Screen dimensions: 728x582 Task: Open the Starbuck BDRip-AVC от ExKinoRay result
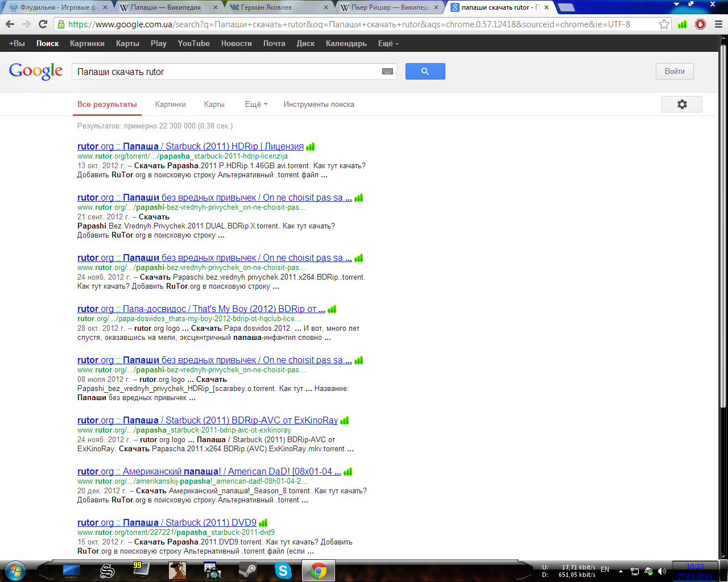click(208, 421)
